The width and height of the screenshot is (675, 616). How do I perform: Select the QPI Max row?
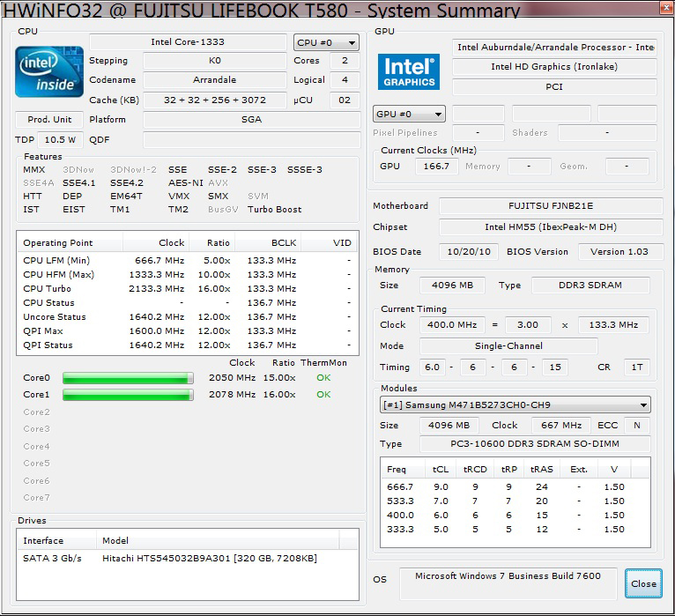point(188,331)
